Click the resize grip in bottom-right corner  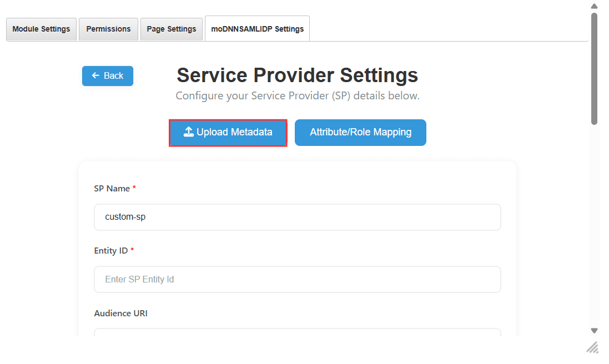click(592, 348)
